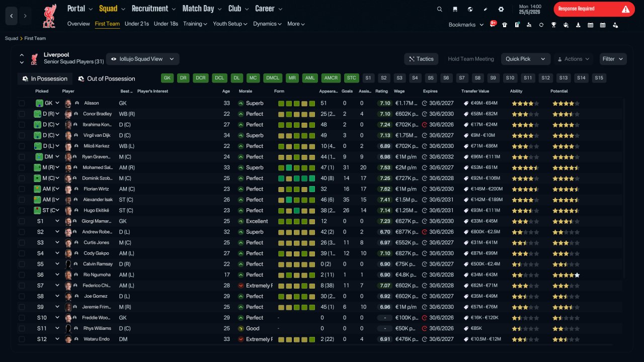Click the bookmark flag icon in top bar
This screenshot has height=362, width=644.
coord(455,9)
